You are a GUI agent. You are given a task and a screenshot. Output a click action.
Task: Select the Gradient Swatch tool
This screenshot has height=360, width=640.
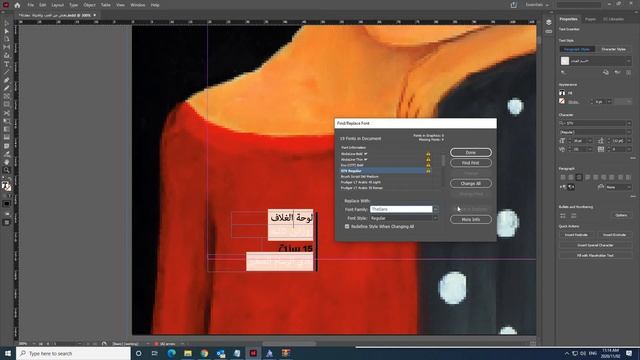[7, 129]
